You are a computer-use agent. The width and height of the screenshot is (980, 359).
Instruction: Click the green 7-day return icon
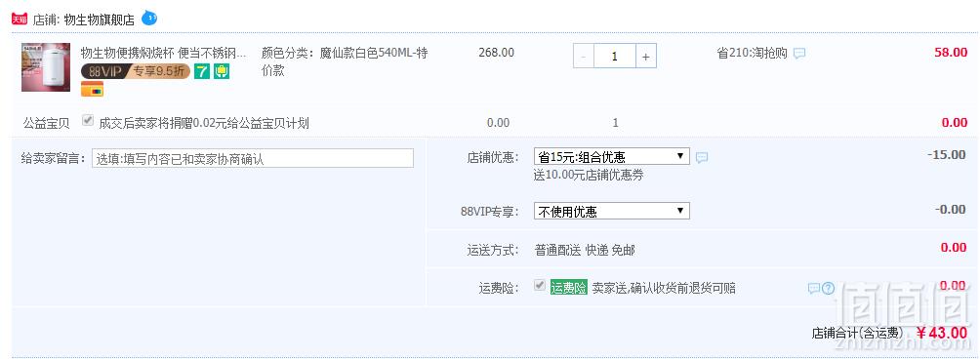pyautogui.click(x=202, y=72)
